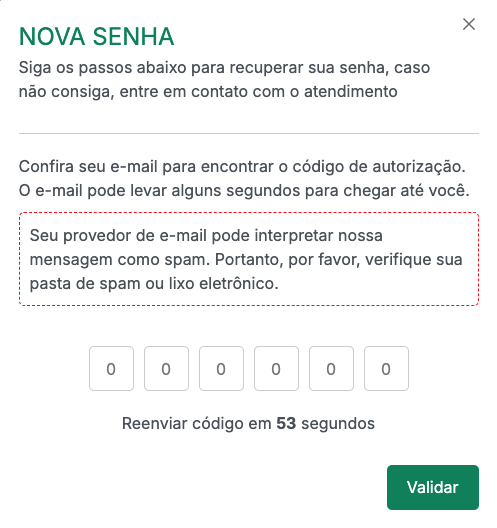The image size is (497, 528).
Task: Click the word 'atendimento' in the subtitle
Action: click(351, 92)
